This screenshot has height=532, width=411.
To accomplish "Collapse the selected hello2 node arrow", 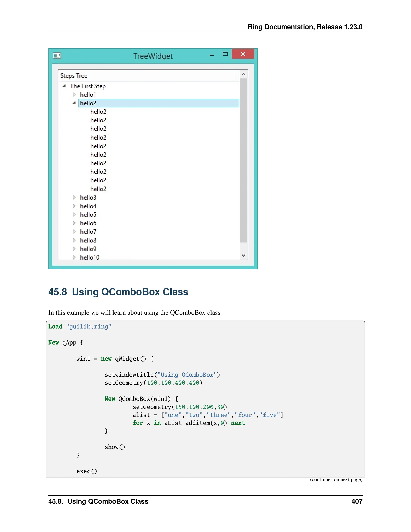I will tap(74, 103).
